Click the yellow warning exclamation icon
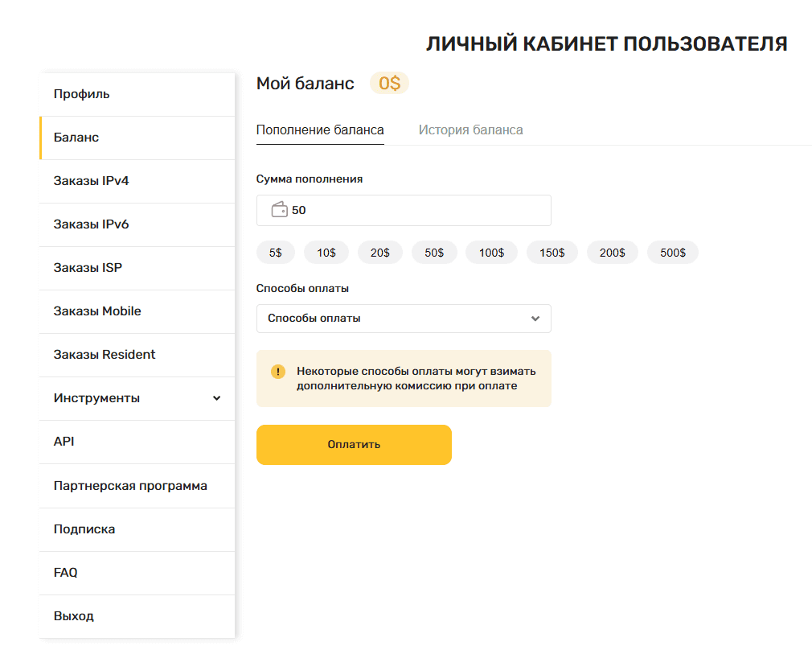Image resolution: width=812 pixels, height=650 pixels. 278,372
